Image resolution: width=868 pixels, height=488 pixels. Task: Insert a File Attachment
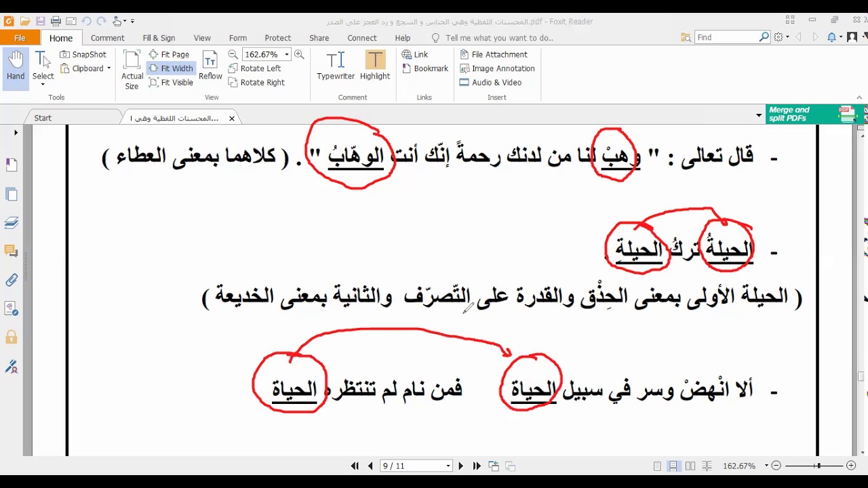point(494,54)
